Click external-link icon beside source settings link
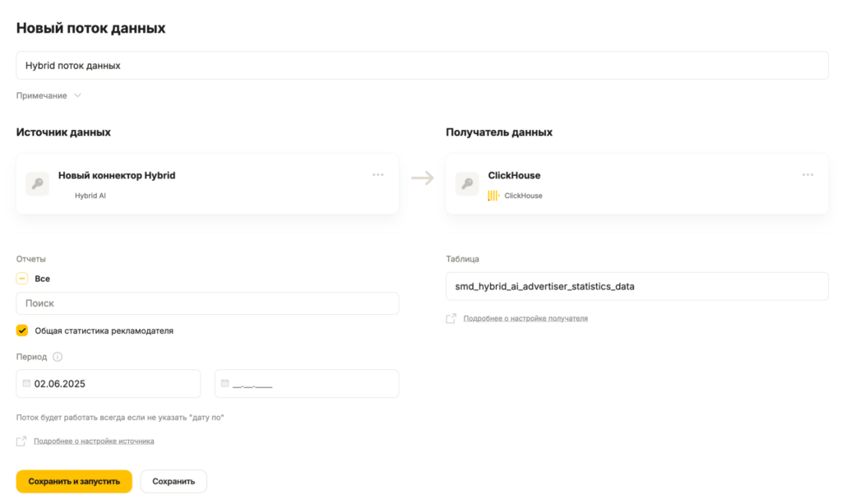Image resolution: width=842 pixels, height=504 pixels. coord(21,442)
